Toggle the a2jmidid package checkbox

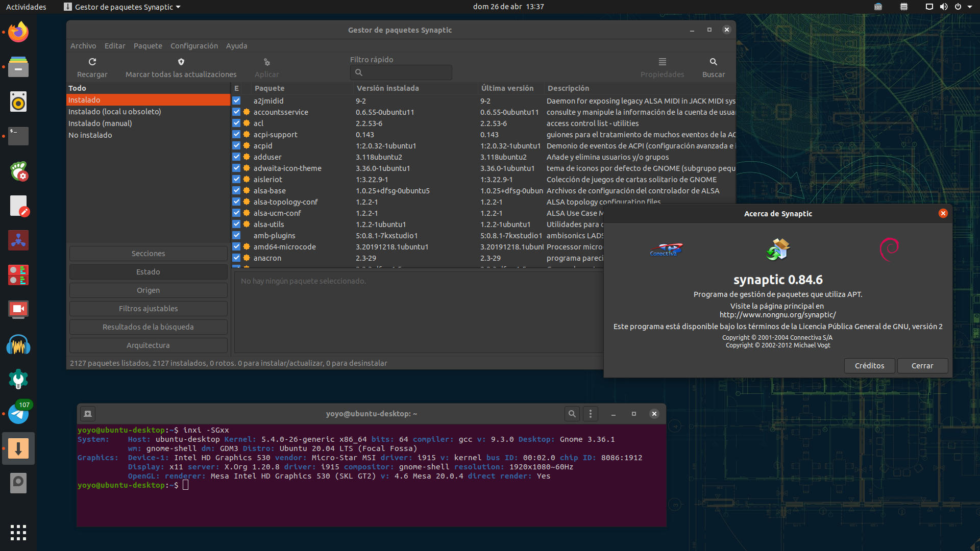pyautogui.click(x=236, y=101)
